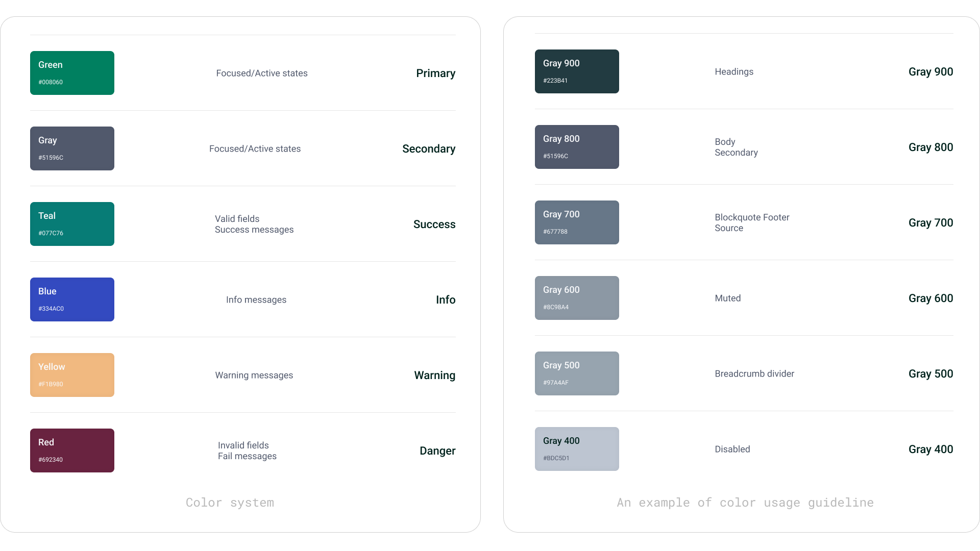
Task: Select the Gray 600 #8C98A4 swatch
Action: point(577,298)
